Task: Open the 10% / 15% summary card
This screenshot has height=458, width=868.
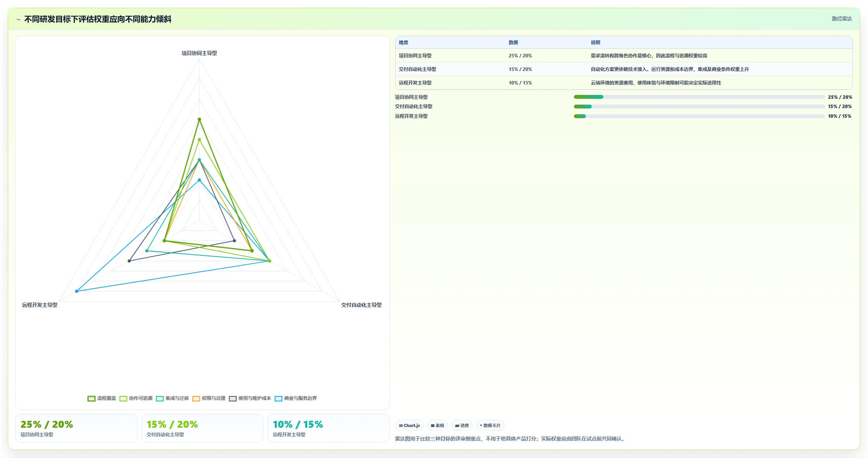Action: coord(328,428)
